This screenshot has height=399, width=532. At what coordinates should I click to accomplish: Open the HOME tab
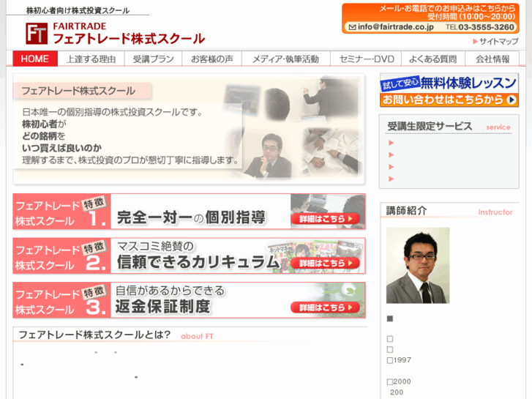coord(35,59)
